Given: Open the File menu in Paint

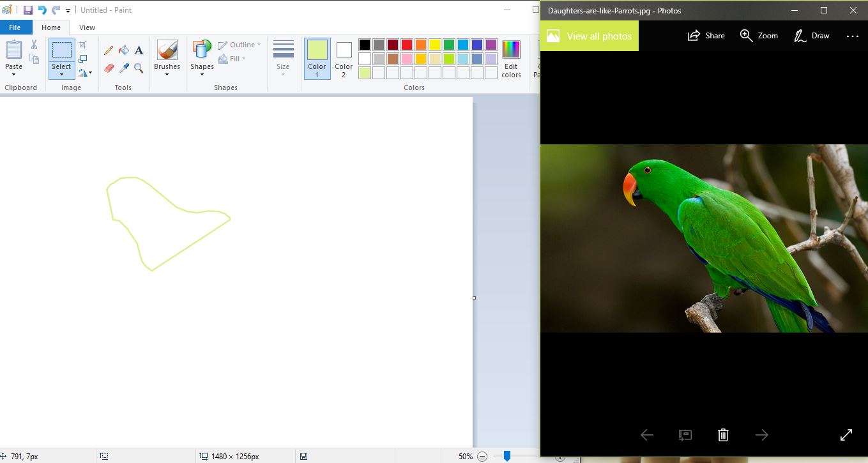Looking at the screenshot, I should pyautogui.click(x=15, y=27).
